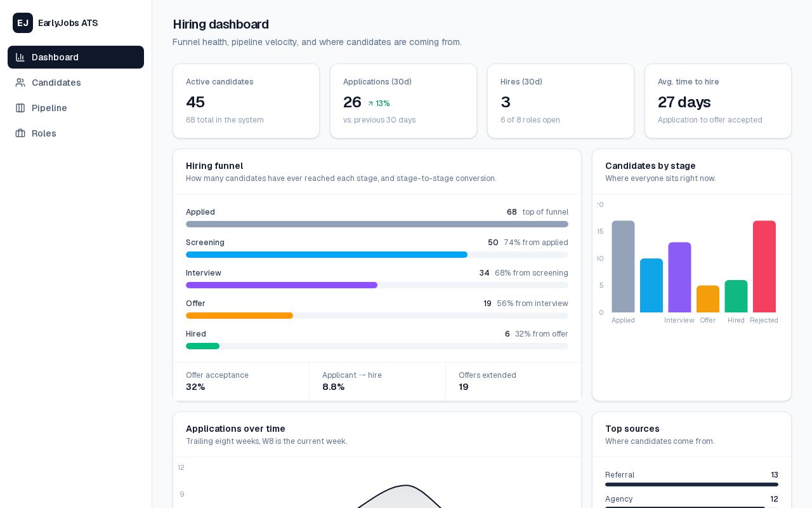This screenshot has height=508, width=812.
Task: Click the columns icon beside Pipeline
Action: tap(20, 108)
